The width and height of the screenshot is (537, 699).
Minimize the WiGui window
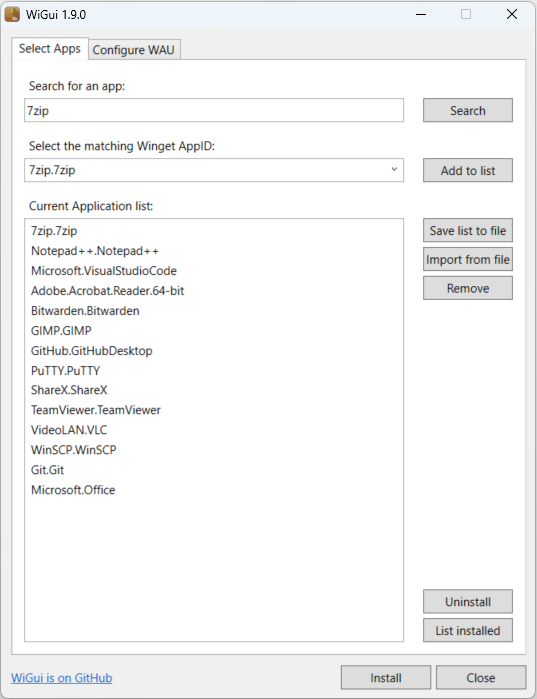pos(421,14)
